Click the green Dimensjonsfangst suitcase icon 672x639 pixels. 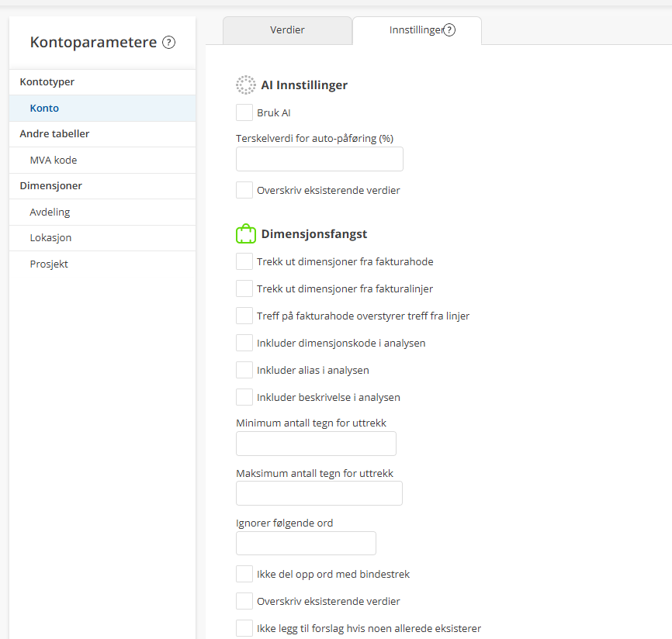coord(245,233)
